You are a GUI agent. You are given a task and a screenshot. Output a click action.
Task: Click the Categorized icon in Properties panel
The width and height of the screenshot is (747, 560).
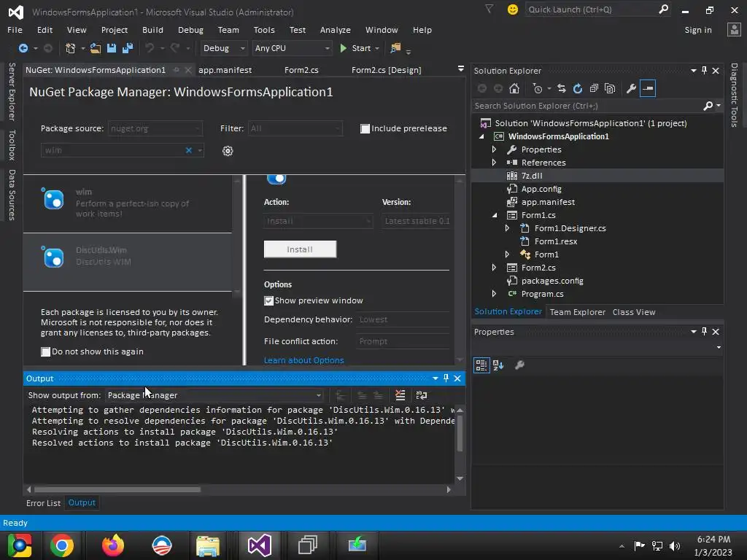click(481, 365)
